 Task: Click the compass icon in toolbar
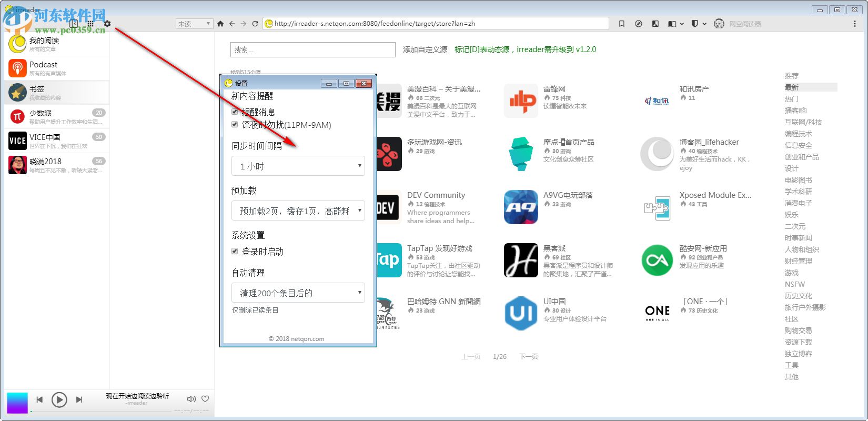(x=639, y=24)
